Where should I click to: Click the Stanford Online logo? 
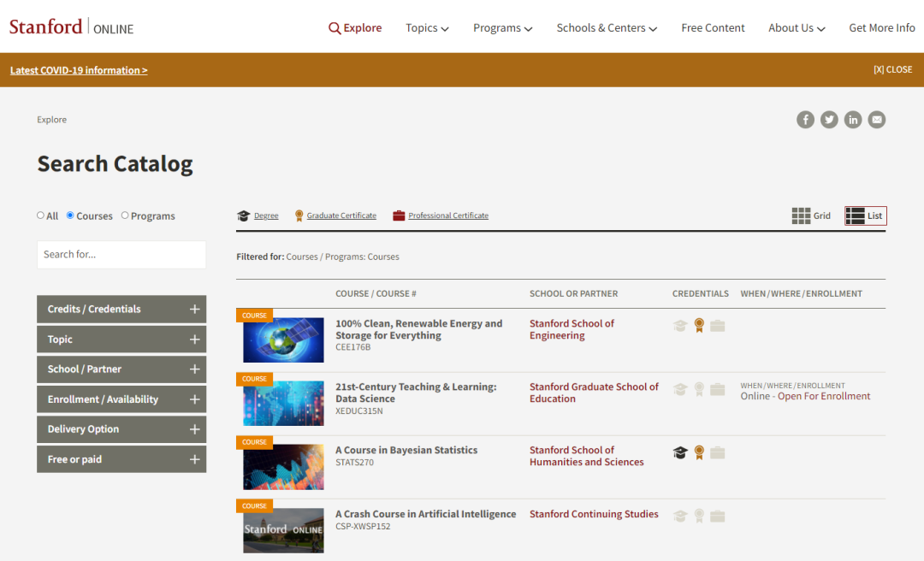tap(71, 27)
